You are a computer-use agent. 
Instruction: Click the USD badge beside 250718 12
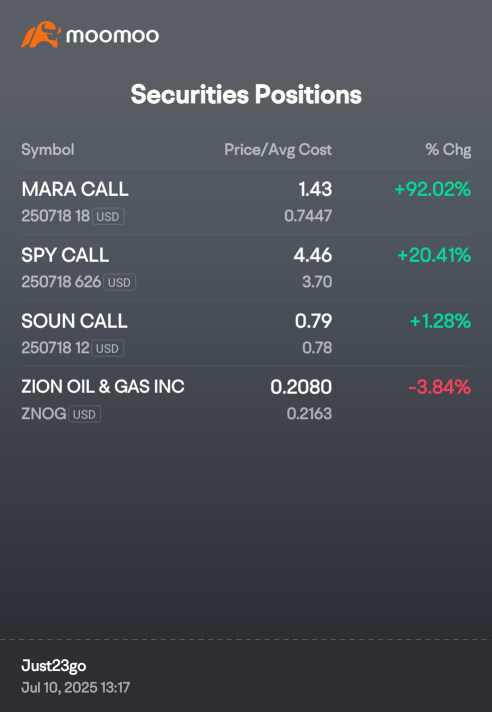click(108, 348)
